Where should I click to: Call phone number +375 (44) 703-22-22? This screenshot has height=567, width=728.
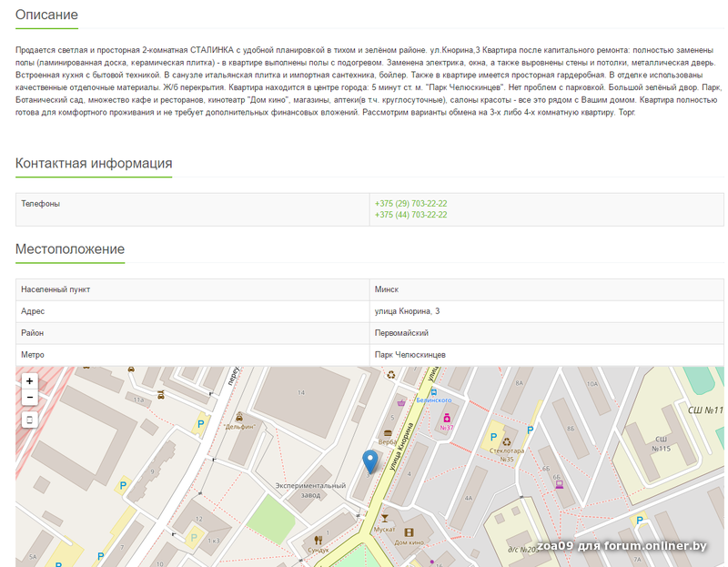[x=411, y=215]
